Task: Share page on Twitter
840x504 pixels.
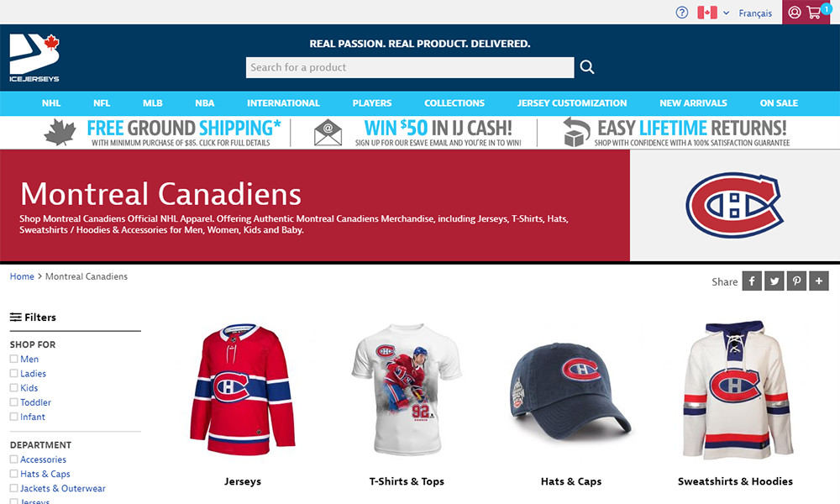Action: pos(774,281)
